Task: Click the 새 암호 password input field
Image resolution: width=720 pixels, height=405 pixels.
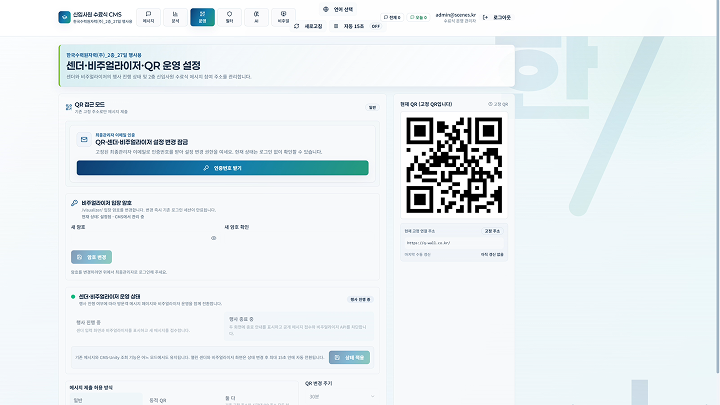Action: click(x=145, y=238)
